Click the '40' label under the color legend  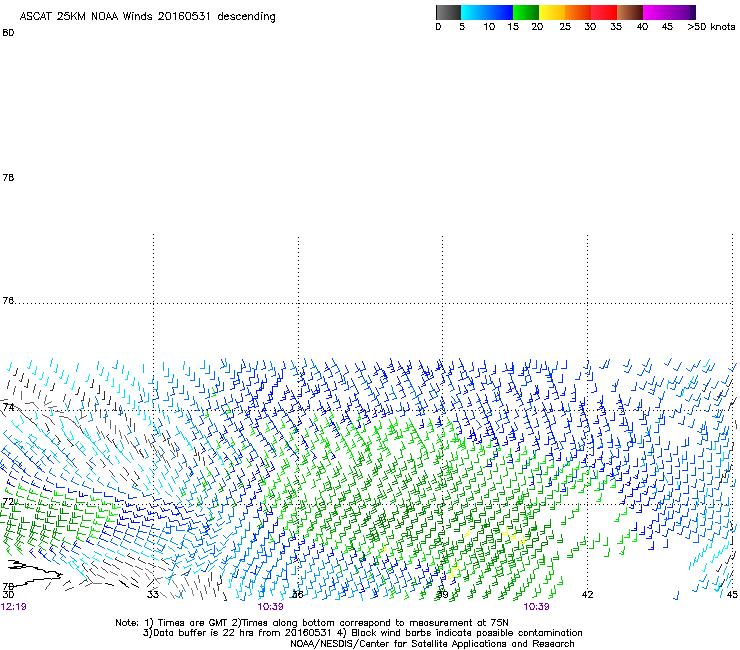tap(642, 27)
